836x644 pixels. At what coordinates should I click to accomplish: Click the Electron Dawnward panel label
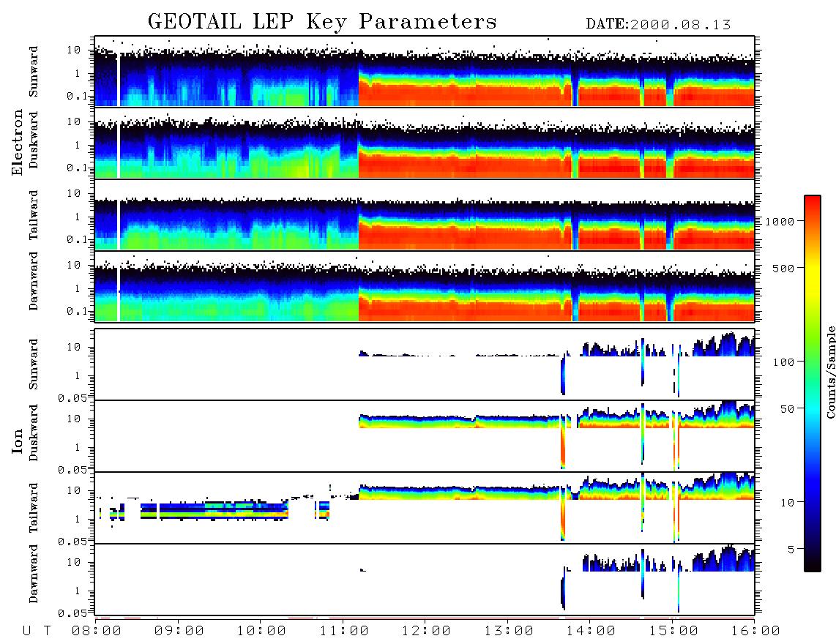pyautogui.click(x=34, y=281)
